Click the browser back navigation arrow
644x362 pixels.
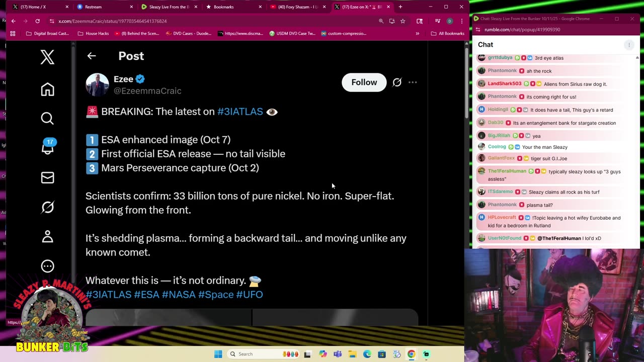[x=13, y=21]
